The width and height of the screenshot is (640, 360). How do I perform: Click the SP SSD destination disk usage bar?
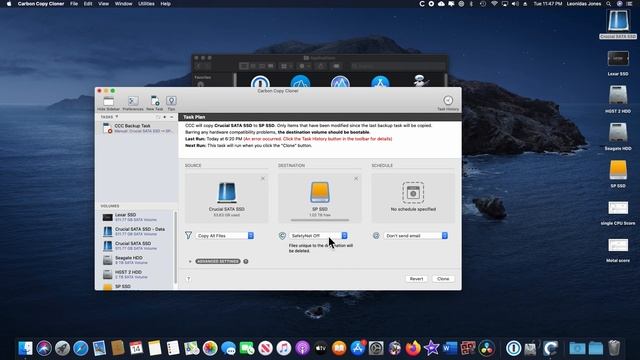tap(320, 220)
